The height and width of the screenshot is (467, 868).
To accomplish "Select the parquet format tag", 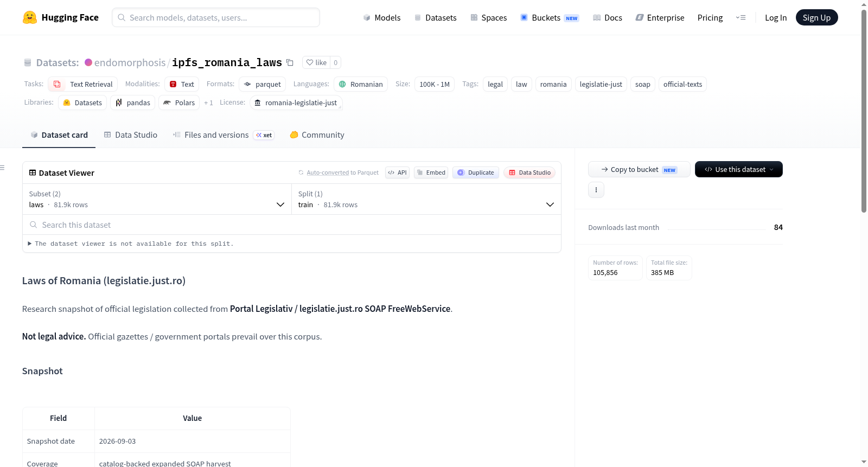I will pyautogui.click(x=262, y=84).
